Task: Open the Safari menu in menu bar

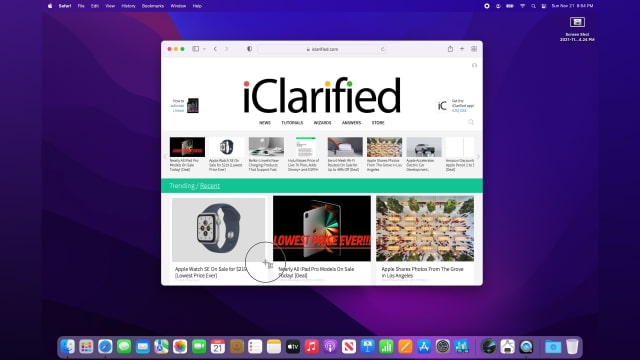Action: [x=64, y=6]
